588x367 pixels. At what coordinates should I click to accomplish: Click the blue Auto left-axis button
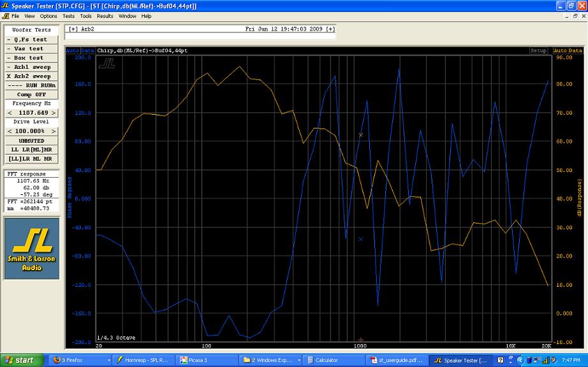[73, 50]
